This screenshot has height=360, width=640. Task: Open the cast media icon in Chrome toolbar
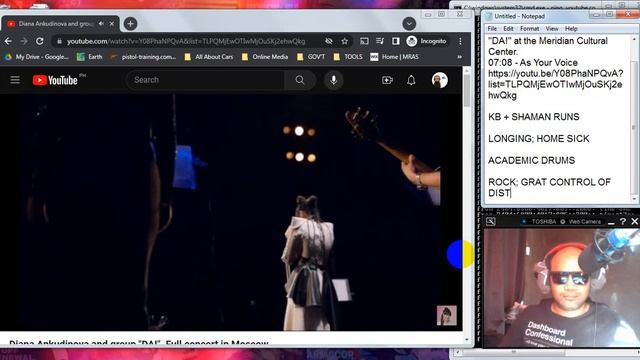point(364,41)
